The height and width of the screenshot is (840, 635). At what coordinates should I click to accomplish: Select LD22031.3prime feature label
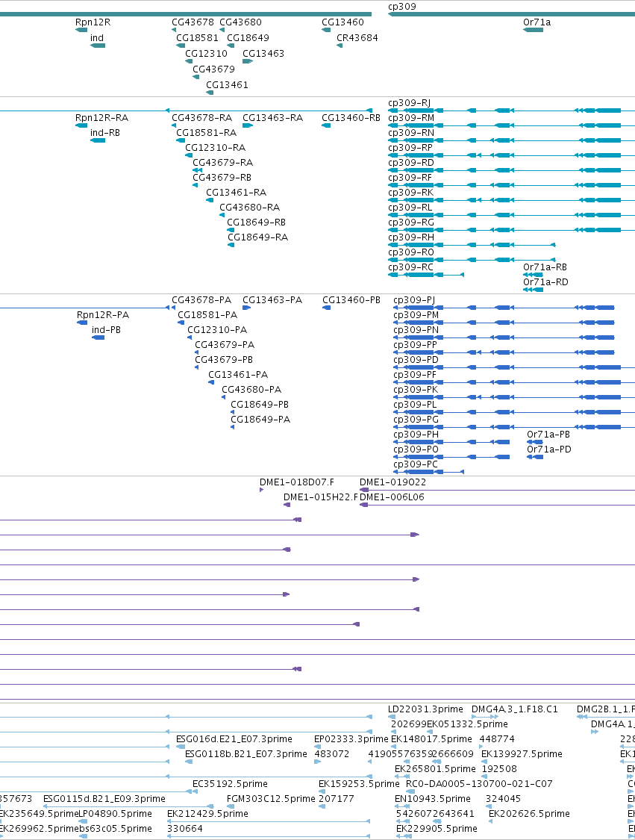[425, 709]
